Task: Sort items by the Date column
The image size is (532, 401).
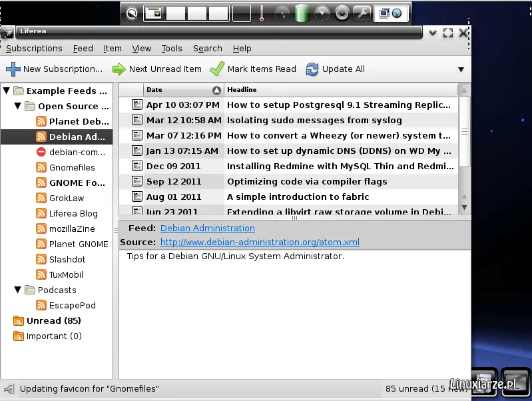Action: point(184,90)
